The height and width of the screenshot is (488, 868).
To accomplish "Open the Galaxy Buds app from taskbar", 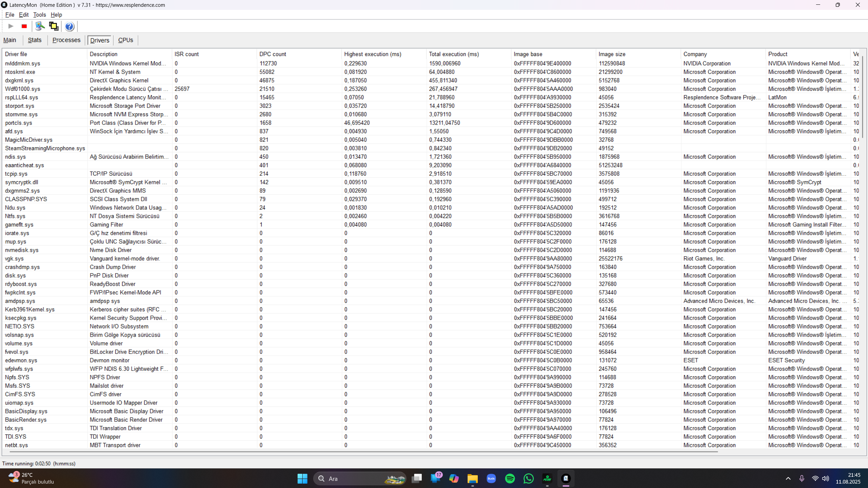I will point(491,478).
